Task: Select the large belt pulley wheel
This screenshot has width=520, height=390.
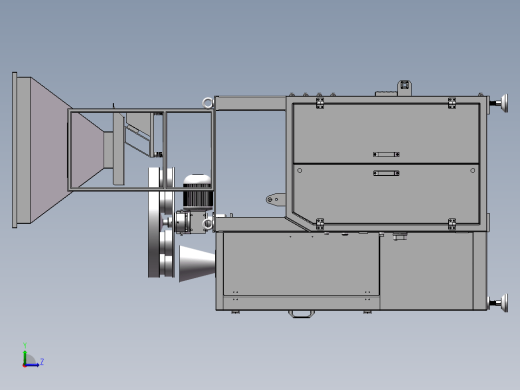Action: 154,222
